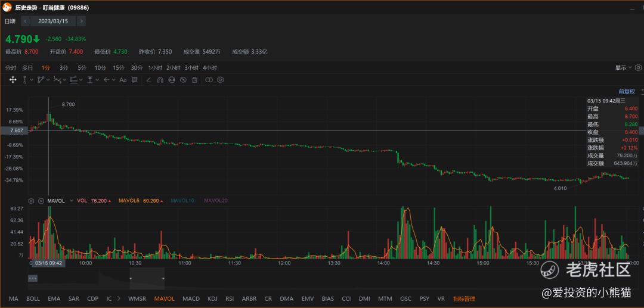Click the app logo in title bar
Screen dimensions: 644x308
(x=8, y=7)
